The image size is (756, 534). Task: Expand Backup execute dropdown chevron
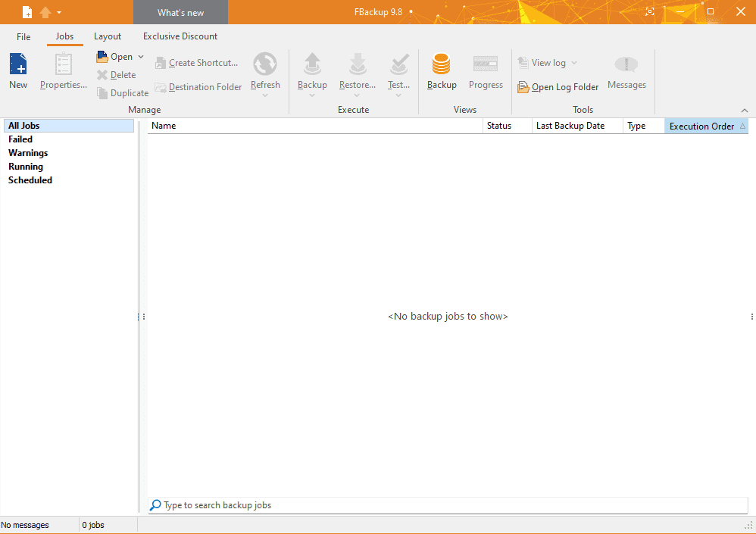point(312,95)
